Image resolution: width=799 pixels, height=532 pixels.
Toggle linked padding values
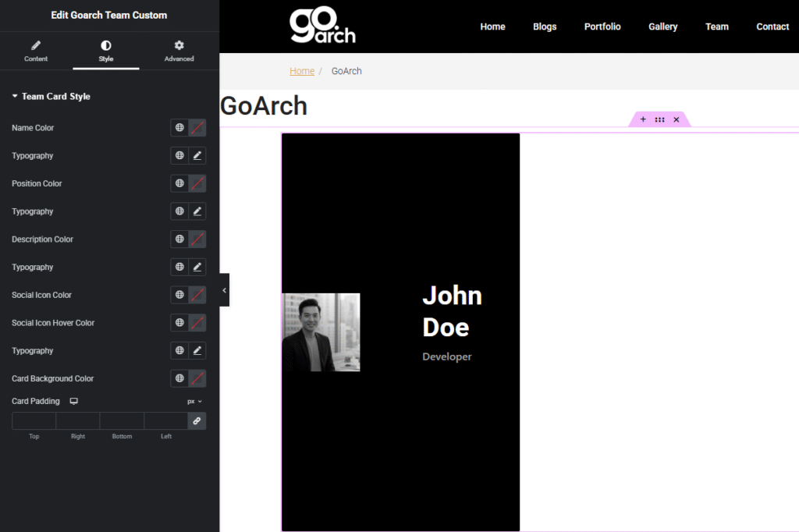click(x=197, y=421)
